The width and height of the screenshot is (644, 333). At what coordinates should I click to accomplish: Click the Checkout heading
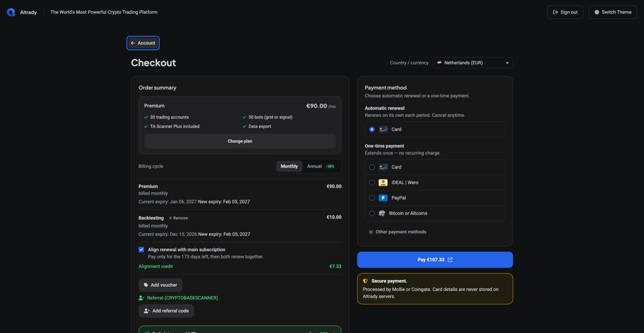pos(153,63)
